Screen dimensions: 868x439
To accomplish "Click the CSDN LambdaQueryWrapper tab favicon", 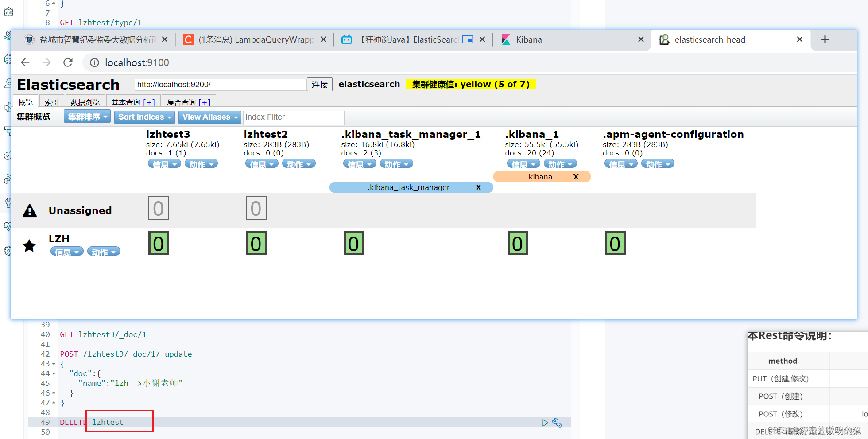I will point(188,39).
